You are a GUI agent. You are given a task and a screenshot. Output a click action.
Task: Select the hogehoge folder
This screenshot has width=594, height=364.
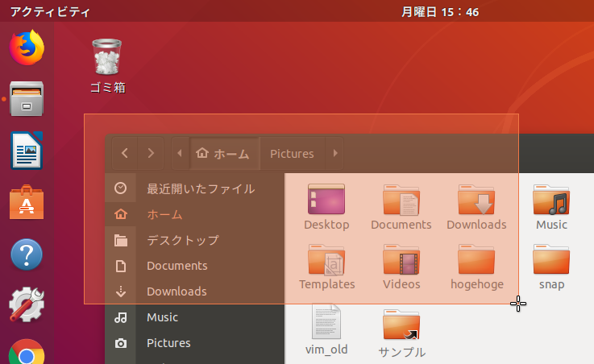click(x=476, y=267)
